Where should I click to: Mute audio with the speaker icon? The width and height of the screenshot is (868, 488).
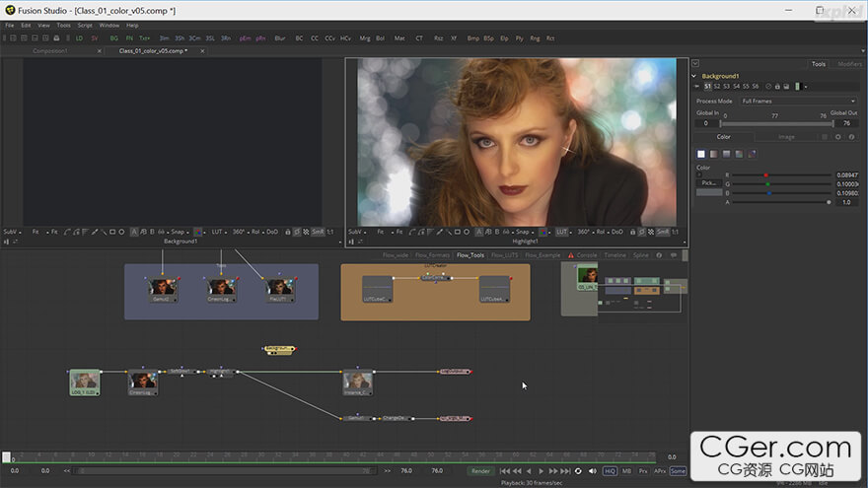593,471
